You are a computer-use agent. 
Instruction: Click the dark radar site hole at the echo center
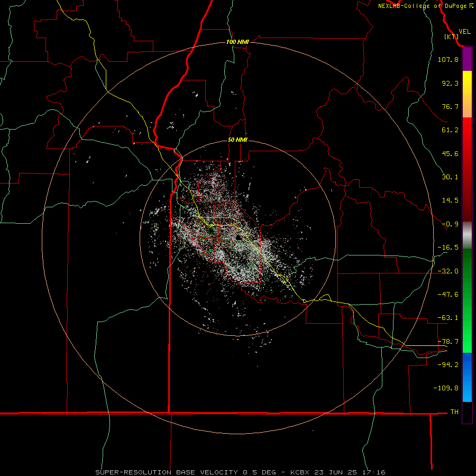pos(239,237)
